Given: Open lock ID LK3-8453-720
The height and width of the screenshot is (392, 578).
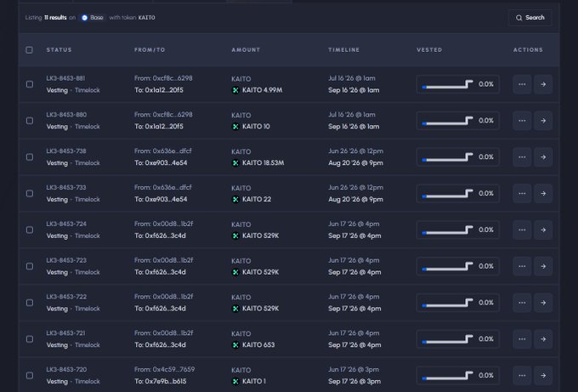Looking at the screenshot, I should (x=66, y=370).
